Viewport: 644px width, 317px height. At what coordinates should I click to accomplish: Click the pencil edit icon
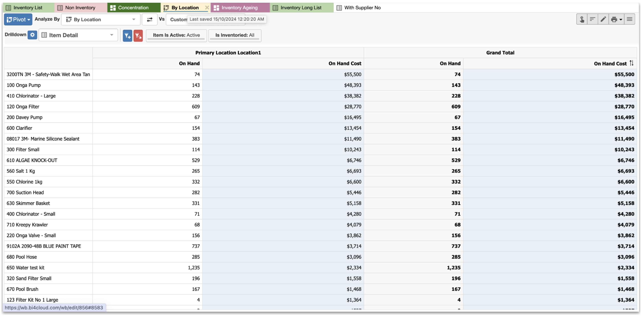point(603,19)
